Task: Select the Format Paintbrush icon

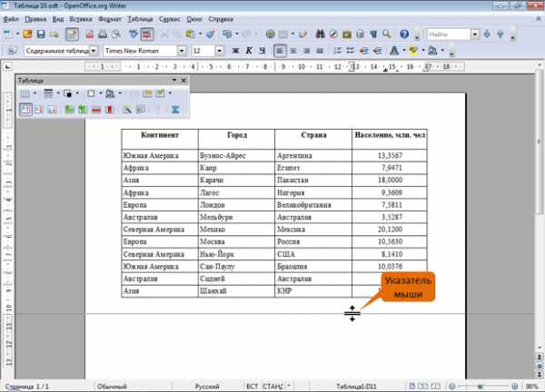Action: pos(210,34)
